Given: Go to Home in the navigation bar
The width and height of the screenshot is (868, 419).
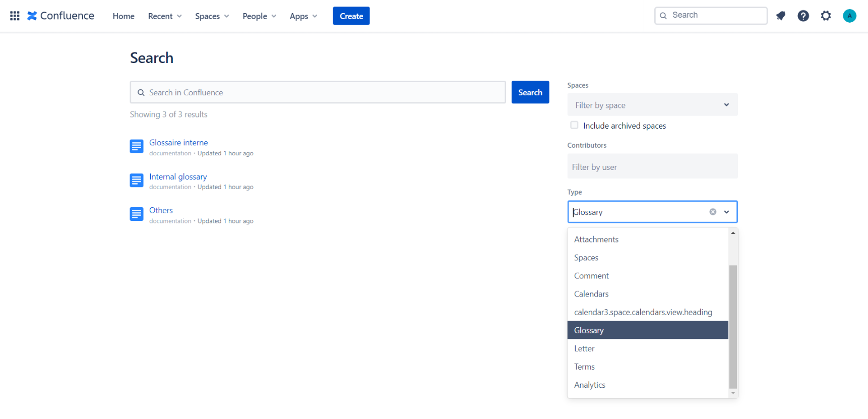Looking at the screenshot, I should tap(123, 16).
